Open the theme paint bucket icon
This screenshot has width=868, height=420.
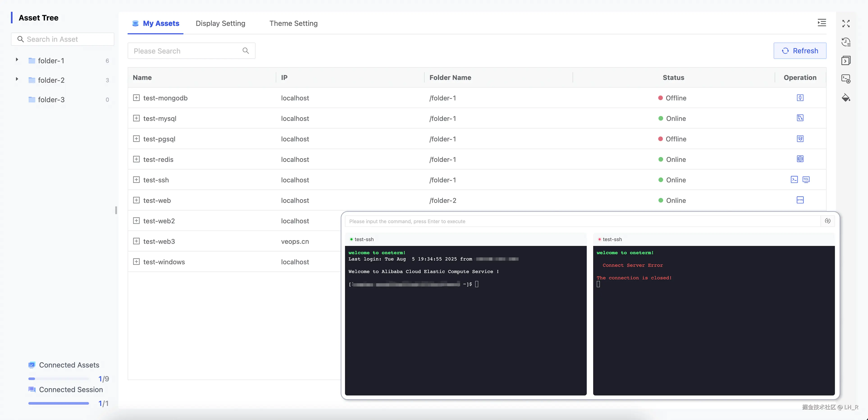click(846, 98)
